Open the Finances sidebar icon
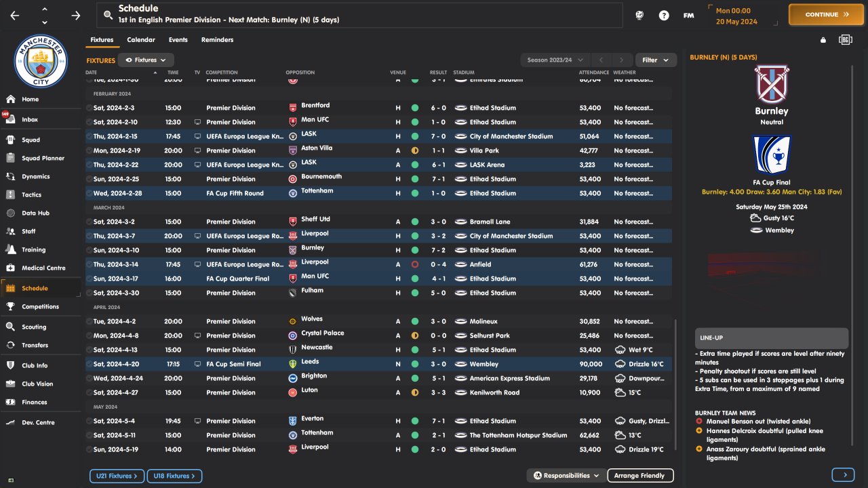Viewport: 868px width, 488px height. [10, 402]
